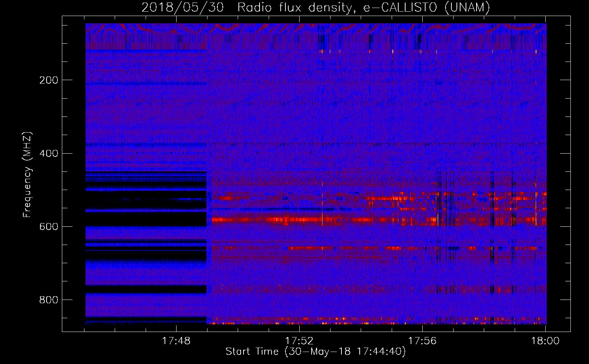
Task: Click the '600' frequency tick label
Action: tap(49, 227)
